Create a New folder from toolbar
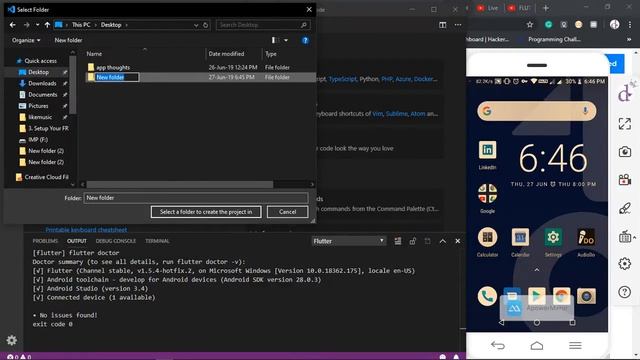Image resolution: width=640 pixels, height=360 pixels. click(68, 40)
